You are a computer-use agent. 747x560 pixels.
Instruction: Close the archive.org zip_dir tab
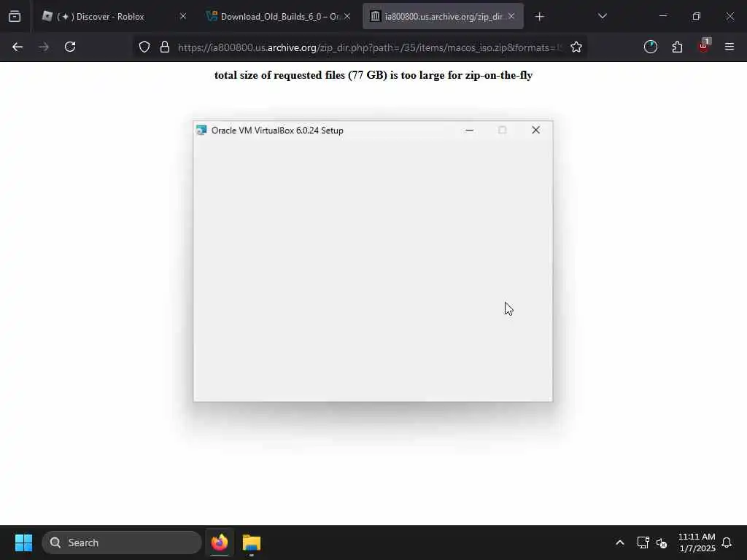click(x=511, y=17)
